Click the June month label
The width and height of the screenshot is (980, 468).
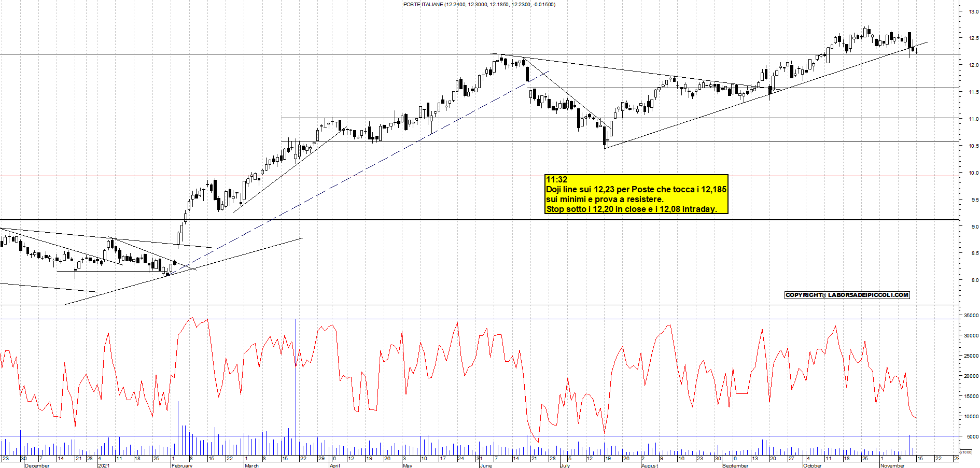click(486, 465)
